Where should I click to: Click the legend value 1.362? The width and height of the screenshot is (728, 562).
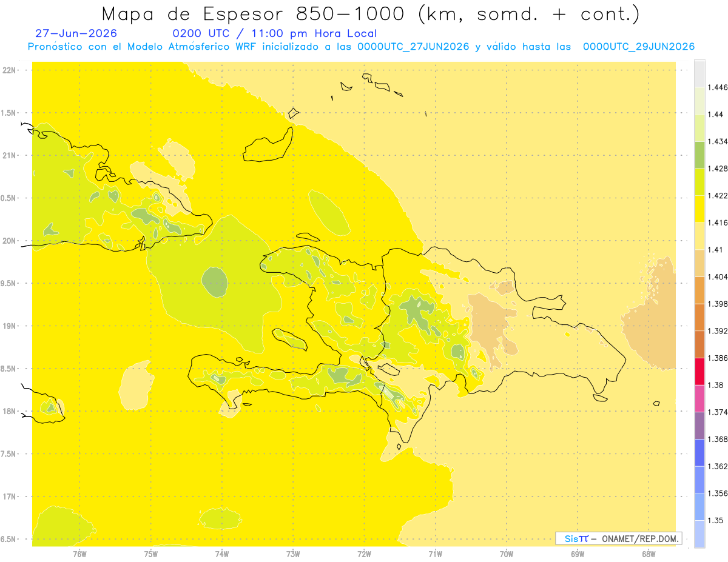pyautogui.click(x=718, y=466)
